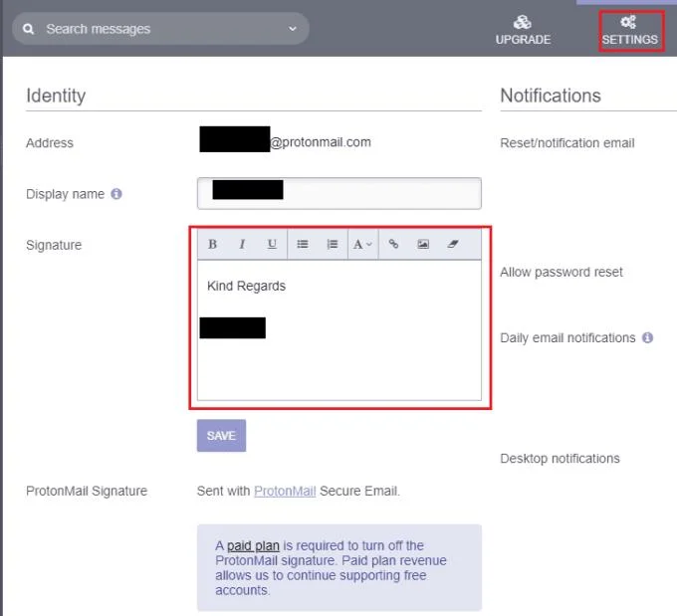
Task: Click the 'Reset/notification email' label
Action: [566, 143]
